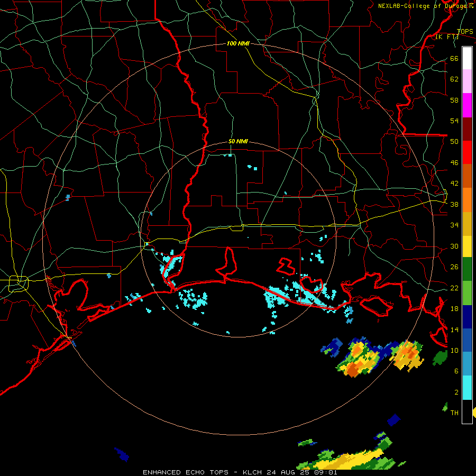Viewport: 476px width, 476px height.
Task: Click the 'K FT' units label
Action: tap(447, 37)
